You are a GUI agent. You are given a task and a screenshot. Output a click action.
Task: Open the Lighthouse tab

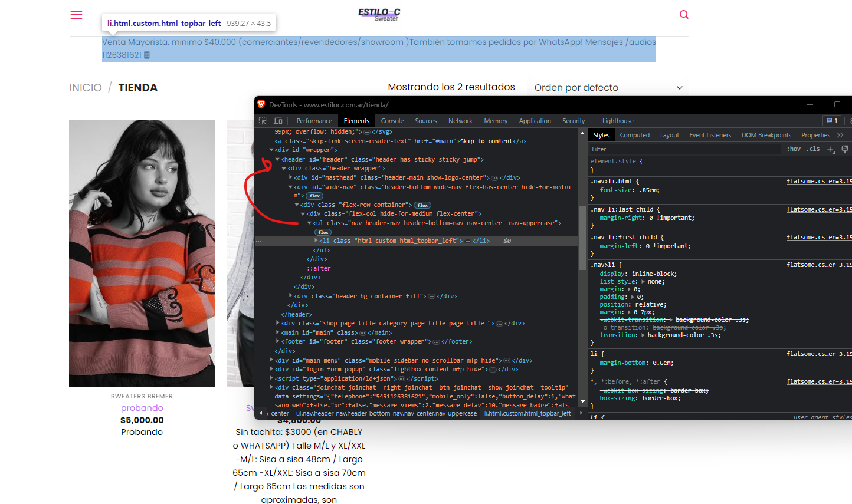click(618, 121)
